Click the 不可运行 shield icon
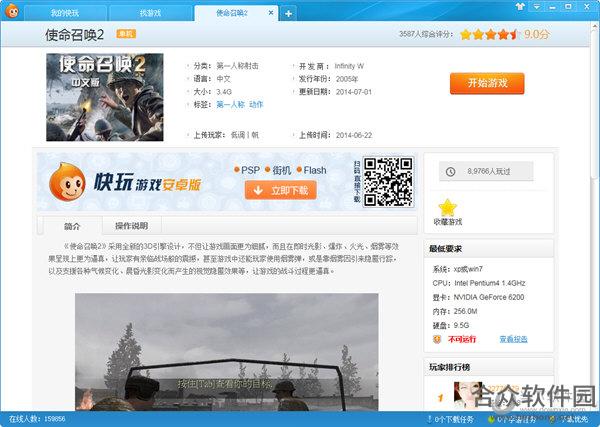Viewport: 600px width, 427px height. [437, 339]
